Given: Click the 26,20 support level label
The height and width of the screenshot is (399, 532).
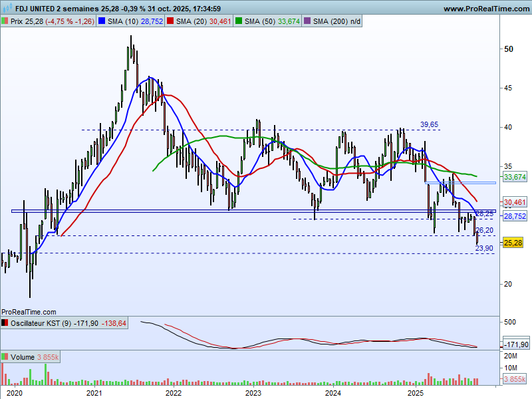Looking at the screenshot, I should coord(485,230).
